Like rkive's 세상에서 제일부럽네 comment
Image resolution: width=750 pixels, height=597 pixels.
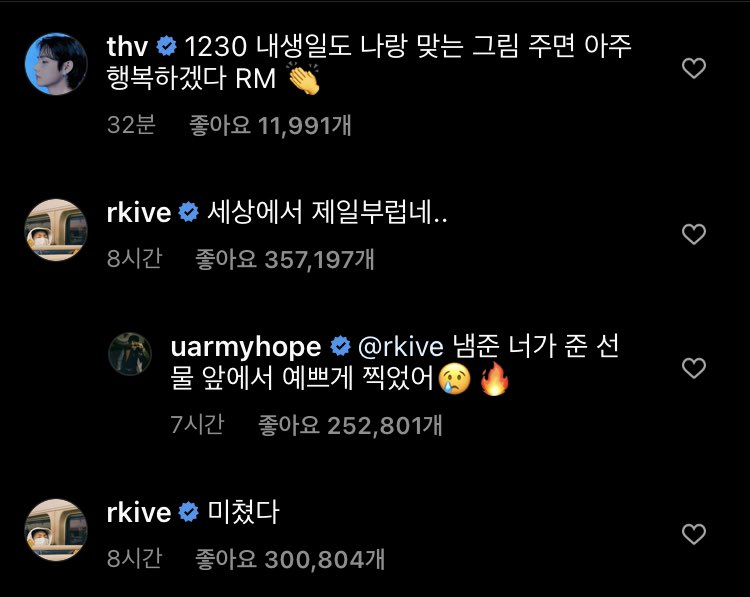694,234
